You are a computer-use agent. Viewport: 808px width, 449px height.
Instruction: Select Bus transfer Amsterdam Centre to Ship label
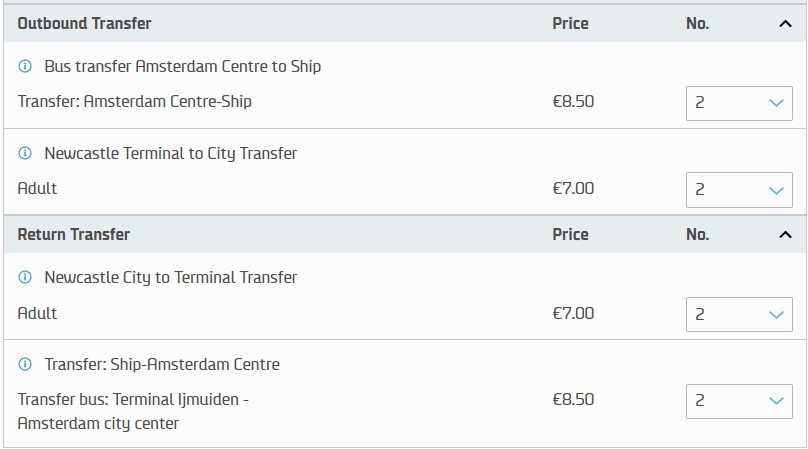[182, 66]
